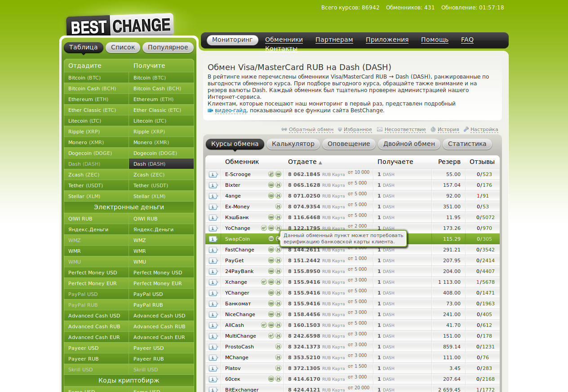Open reviews 1/91 for 4ange
568x392 pixels.
click(x=483, y=196)
